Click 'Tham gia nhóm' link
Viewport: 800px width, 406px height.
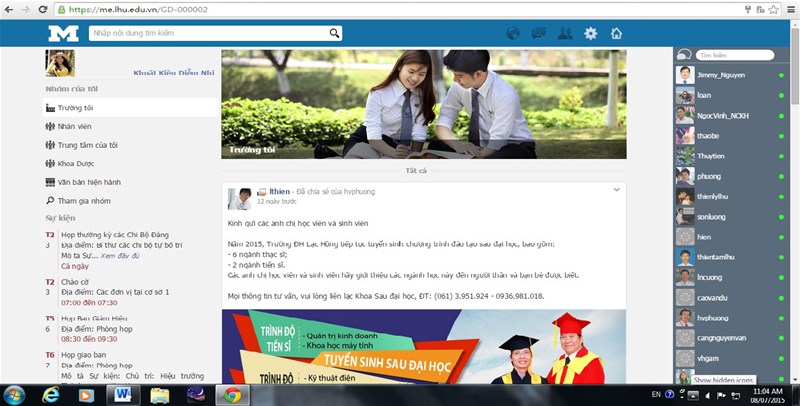(x=83, y=201)
